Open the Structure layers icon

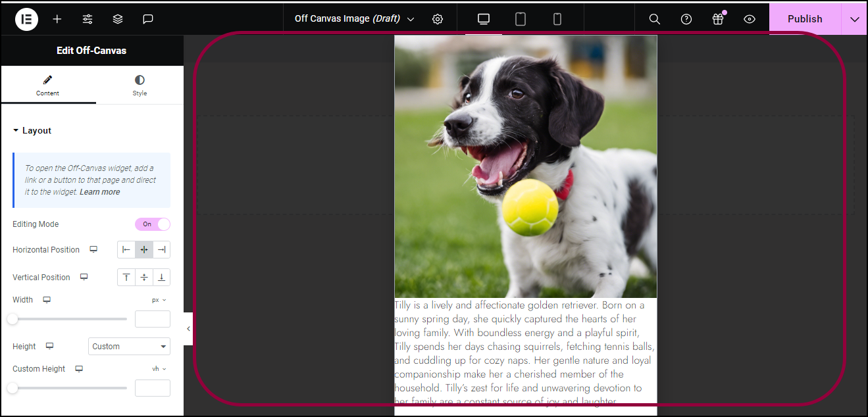pyautogui.click(x=118, y=19)
